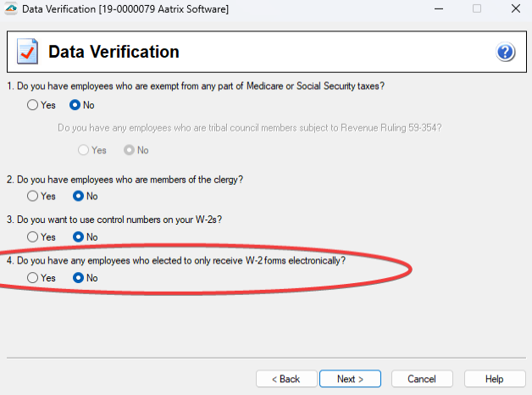532x395 pixels.
Task: Select No for electronic-only W-2 forms
Action: tap(79, 277)
